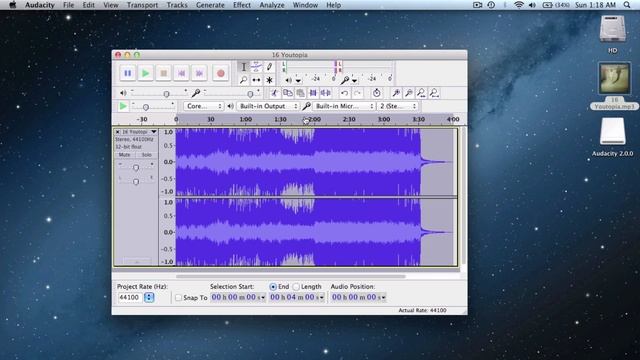
Task: Select the Zoom magnifier tool
Action: (x=243, y=80)
